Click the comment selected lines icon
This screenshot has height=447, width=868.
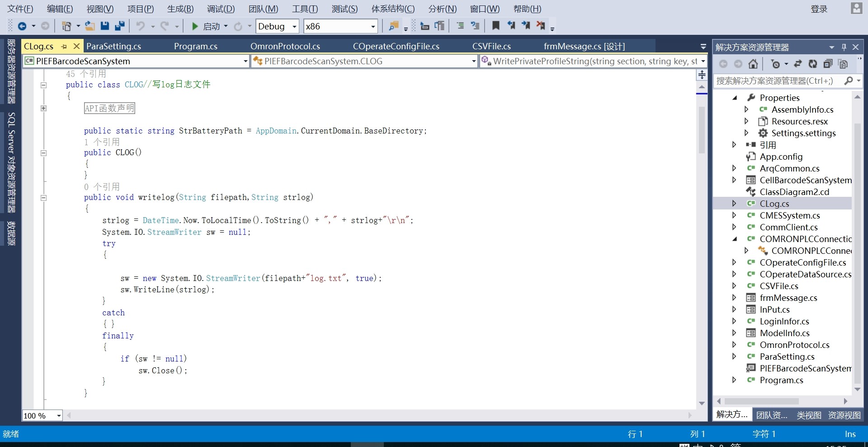click(x=460, y=26)
